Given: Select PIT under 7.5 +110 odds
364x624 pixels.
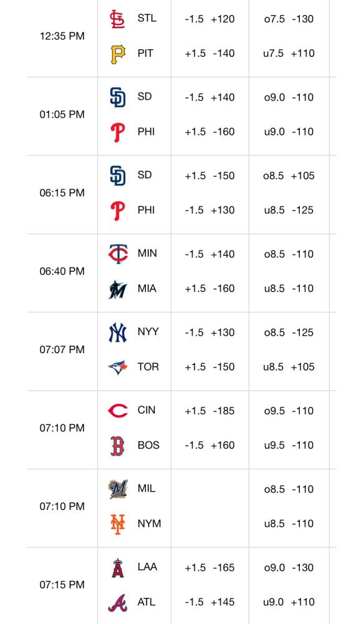Looking at the screenshot, I should pos(289,53).
